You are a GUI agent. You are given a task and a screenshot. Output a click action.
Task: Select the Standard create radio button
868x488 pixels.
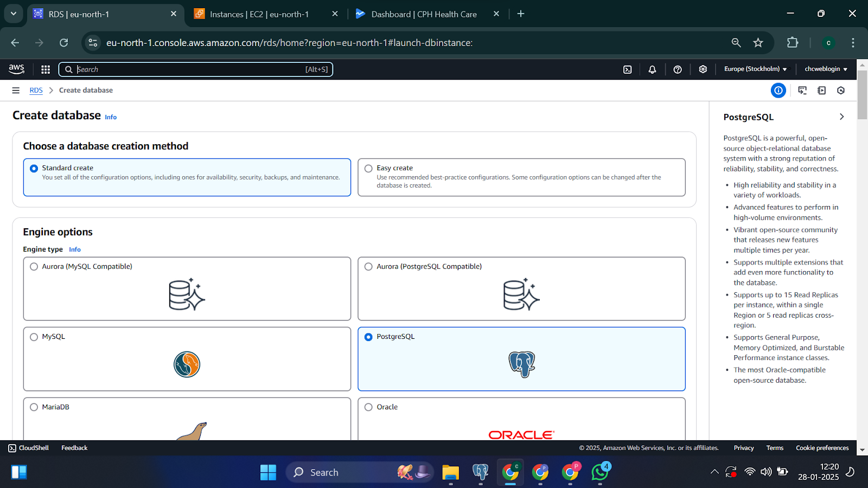[x=34, y=169]
